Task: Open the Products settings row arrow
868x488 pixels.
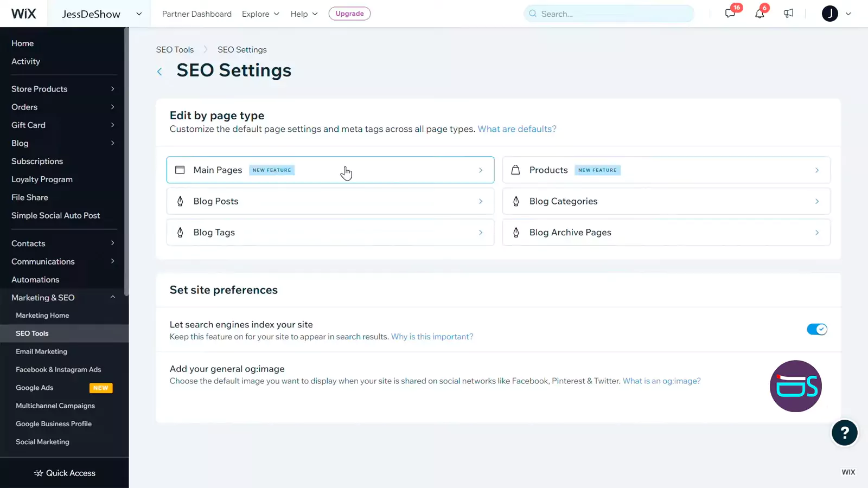Action: pyautogui.click(x=817, y=170)
